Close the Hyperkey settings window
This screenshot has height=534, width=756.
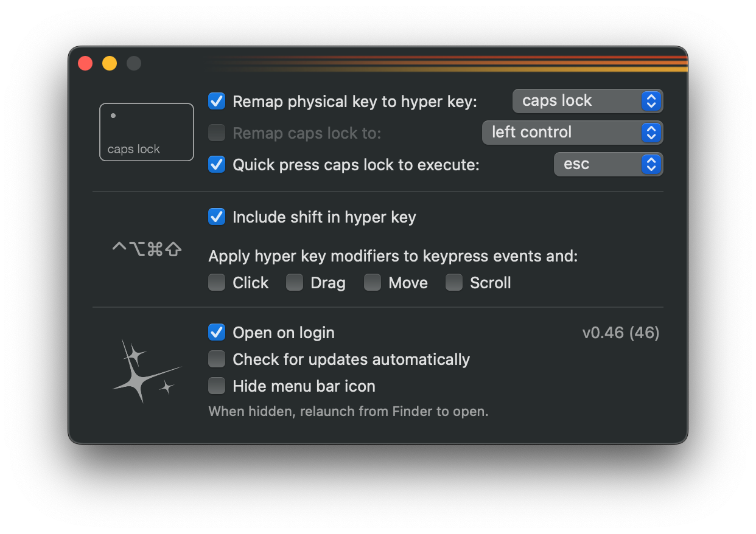(85, 63)
